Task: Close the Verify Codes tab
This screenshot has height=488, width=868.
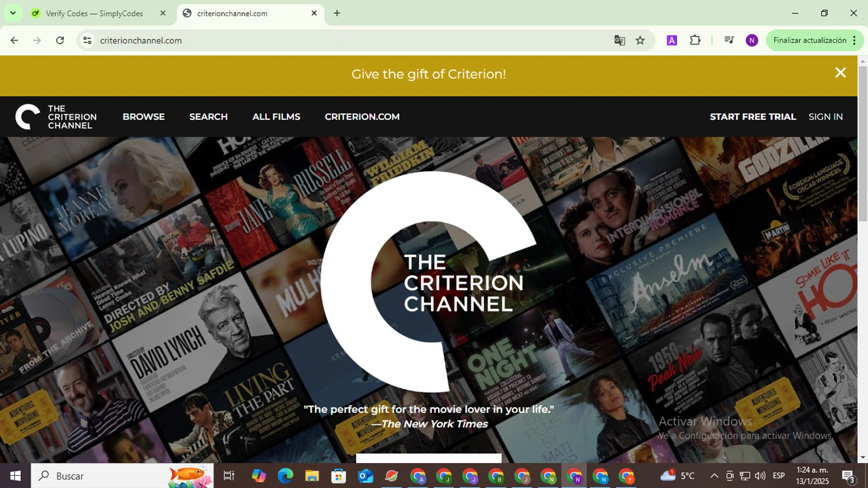Action: click(x=163, y=13)
